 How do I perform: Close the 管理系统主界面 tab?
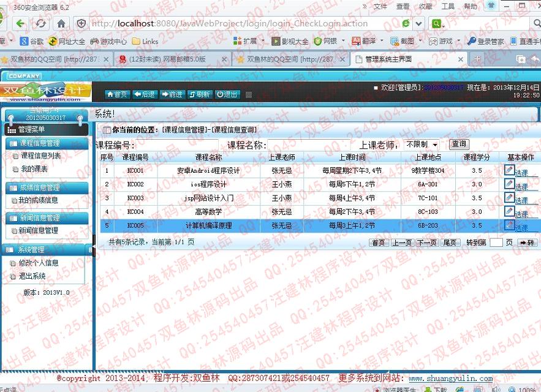point(460,59)
